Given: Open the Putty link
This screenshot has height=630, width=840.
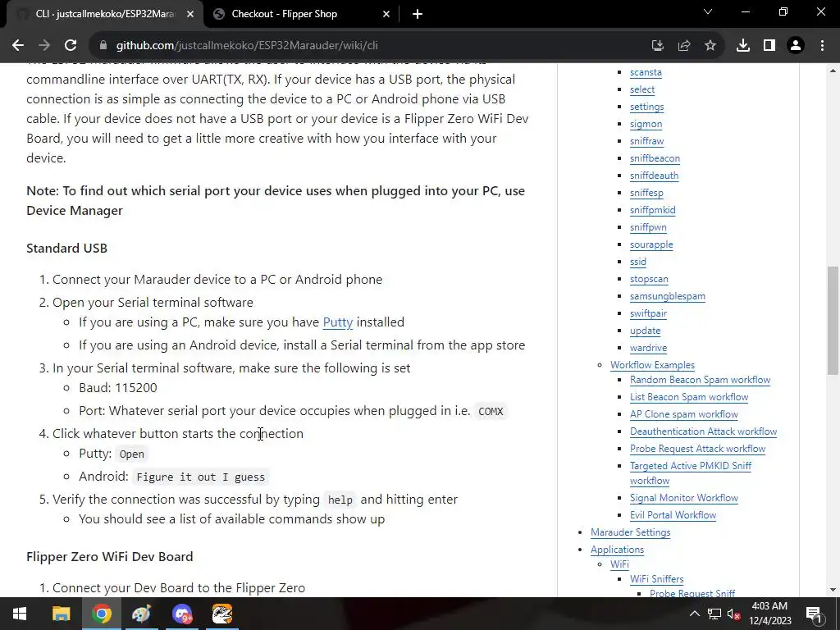Looking at the screenshot, I should coord(337,322).
